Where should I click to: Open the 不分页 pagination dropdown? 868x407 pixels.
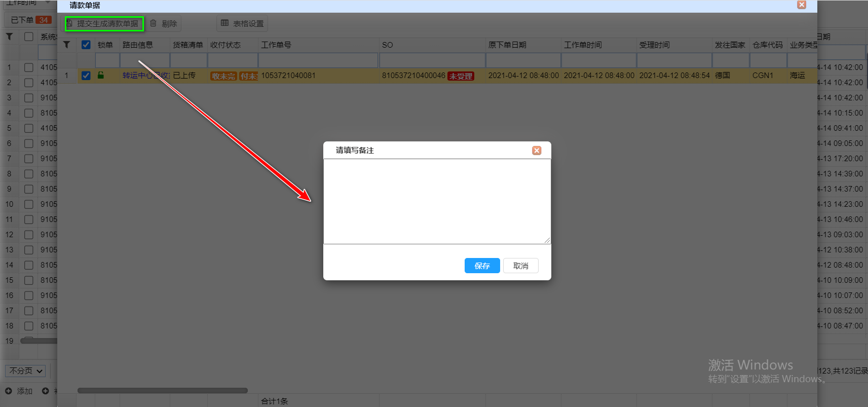[26, 371]
